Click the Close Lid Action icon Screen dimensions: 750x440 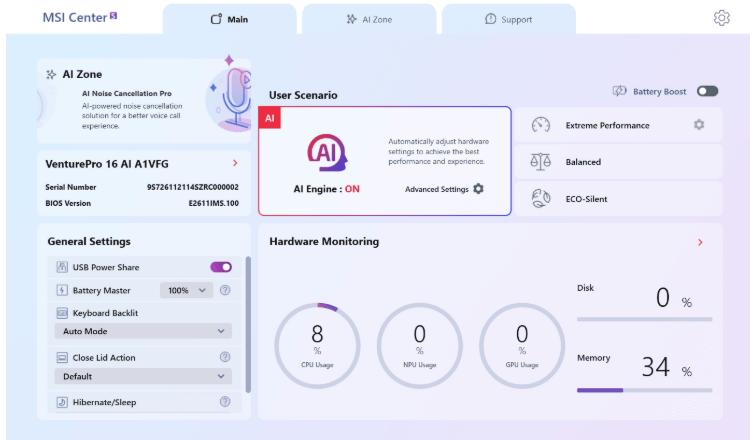coord(62,357)
